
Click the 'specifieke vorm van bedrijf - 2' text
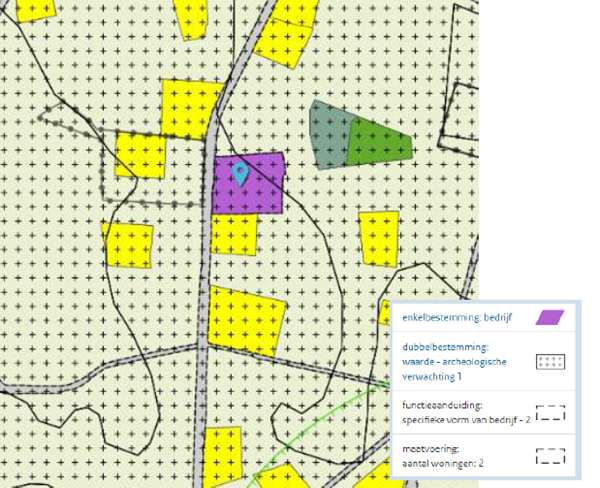(x=466, y=420)
